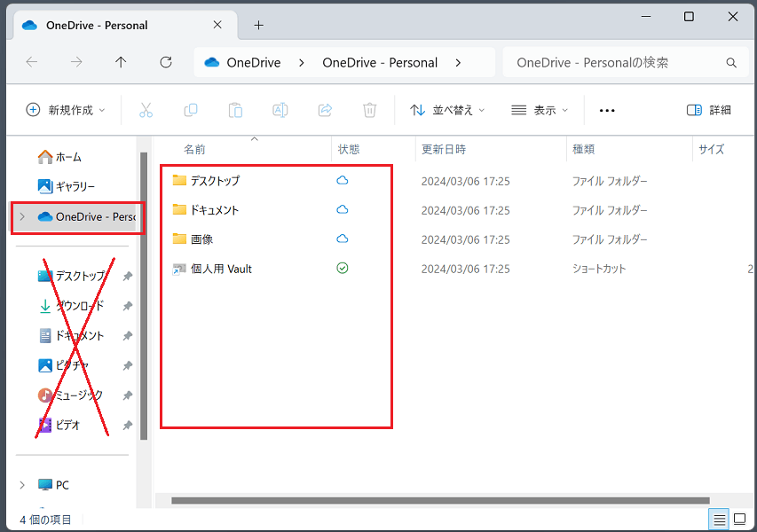The height and width of the screenshot is (532, 757).
Task: Click the Rename icon in toolbar
Action: click(x=280, y=111)
